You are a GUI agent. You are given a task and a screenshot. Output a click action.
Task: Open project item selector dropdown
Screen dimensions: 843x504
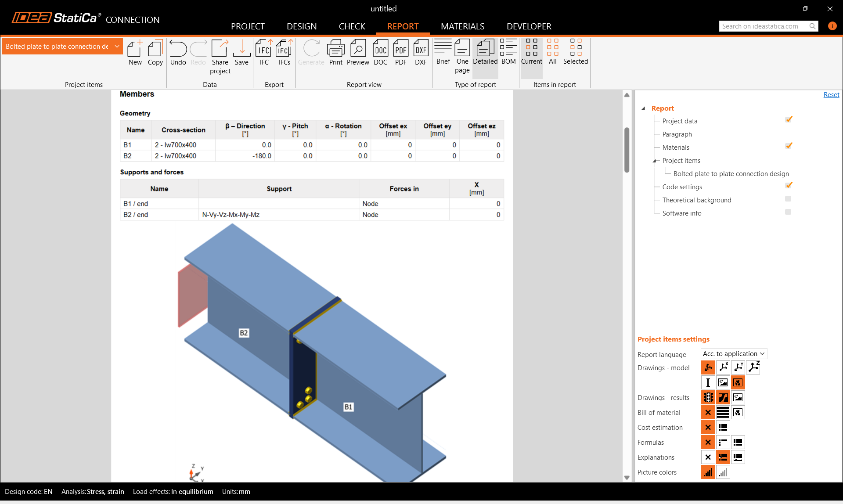[117, 47]
